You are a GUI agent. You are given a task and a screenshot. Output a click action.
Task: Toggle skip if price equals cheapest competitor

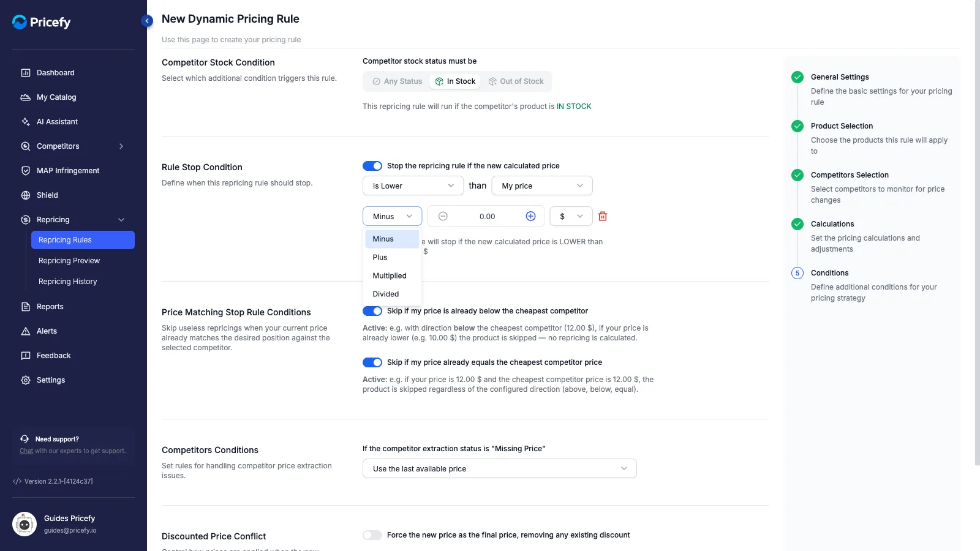coord(372,362)
